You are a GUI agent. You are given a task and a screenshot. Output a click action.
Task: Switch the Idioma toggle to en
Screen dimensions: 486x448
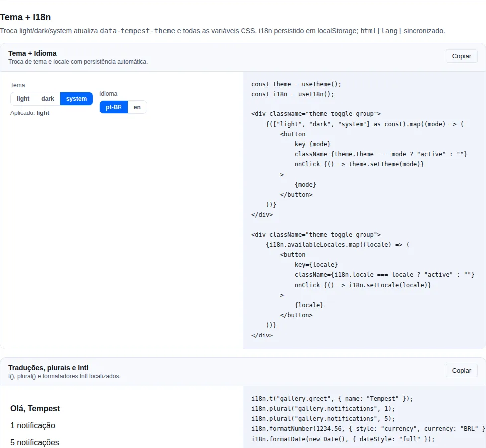[x=137, y=107]
